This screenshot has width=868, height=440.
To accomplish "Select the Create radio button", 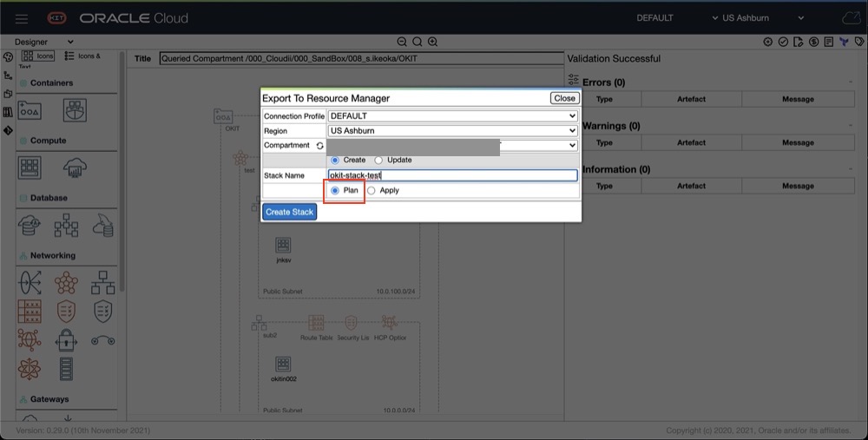I will point(335,160).
